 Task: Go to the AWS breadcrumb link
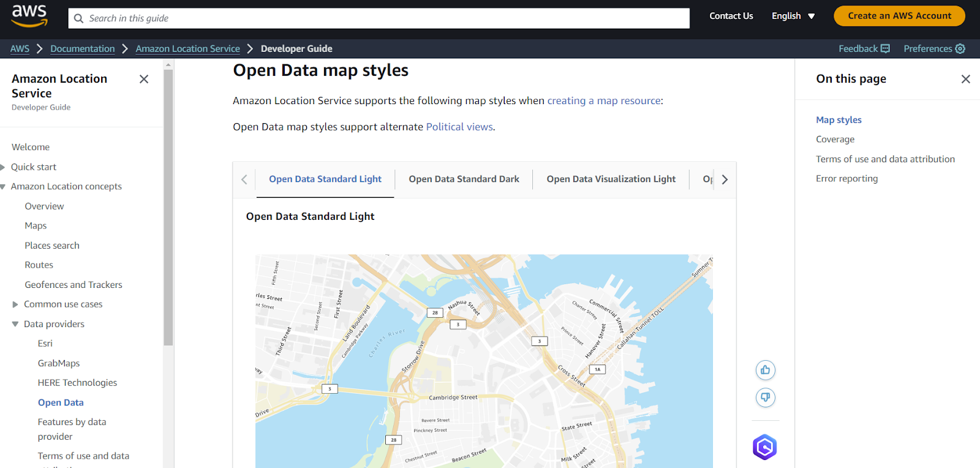click(x=20, y=48)
